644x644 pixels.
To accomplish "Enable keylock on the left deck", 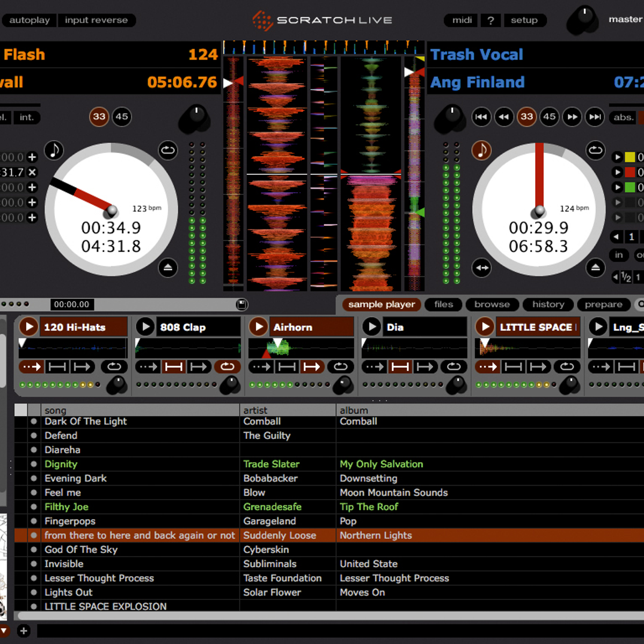I will 53,151.
